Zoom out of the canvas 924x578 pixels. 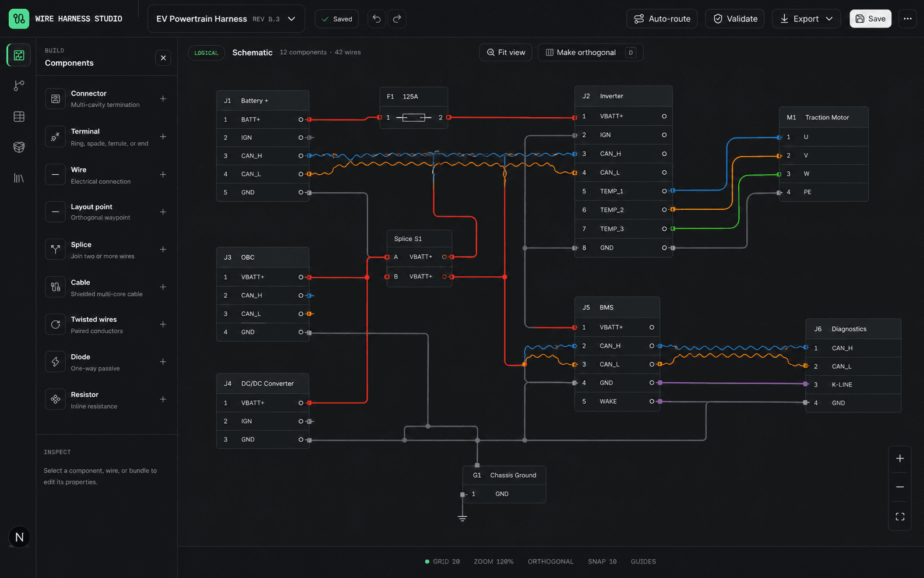[x=900, y=487]
